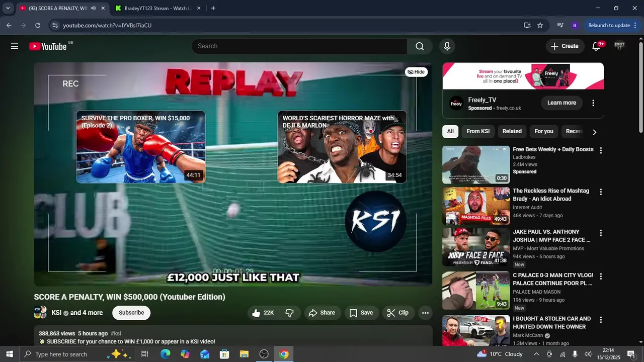Open Microsoft Store from taskbar

click(224, 354)
